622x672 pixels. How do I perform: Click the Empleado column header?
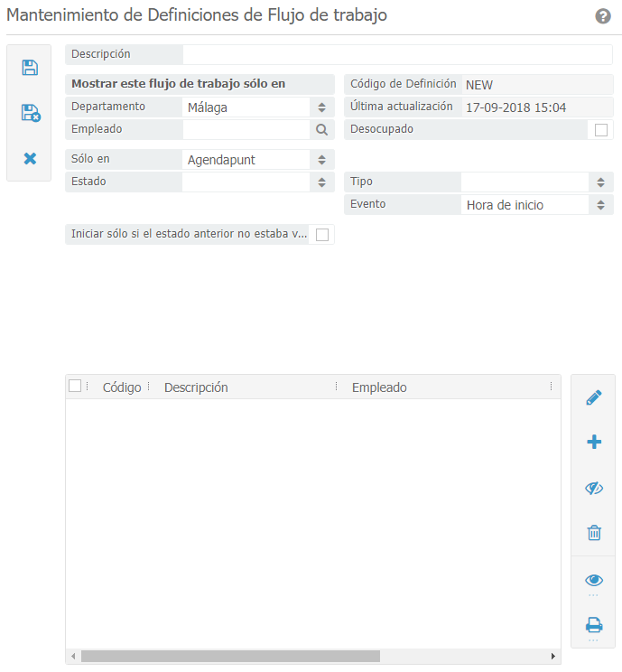379,387
